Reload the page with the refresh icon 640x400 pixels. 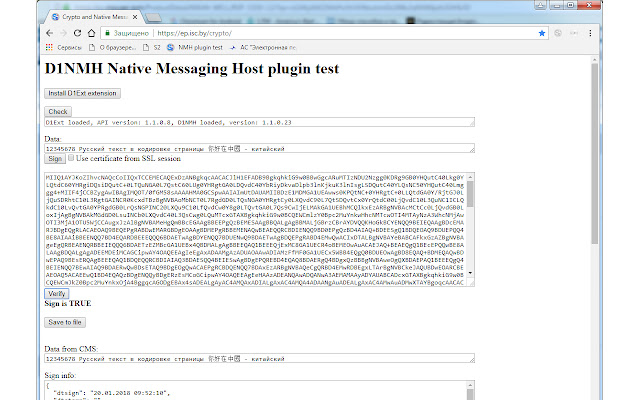pyautogui.click(x=77, y=33)
